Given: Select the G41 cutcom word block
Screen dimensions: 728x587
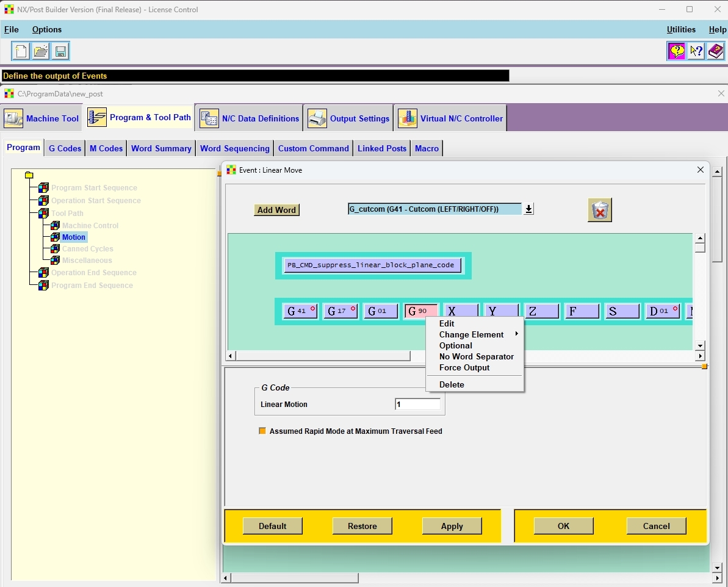Looking at the screenshot, I should [x=300, y=311].
